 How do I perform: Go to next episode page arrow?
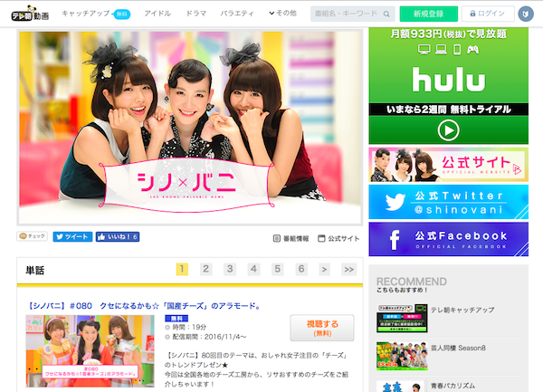click(326, 270)
